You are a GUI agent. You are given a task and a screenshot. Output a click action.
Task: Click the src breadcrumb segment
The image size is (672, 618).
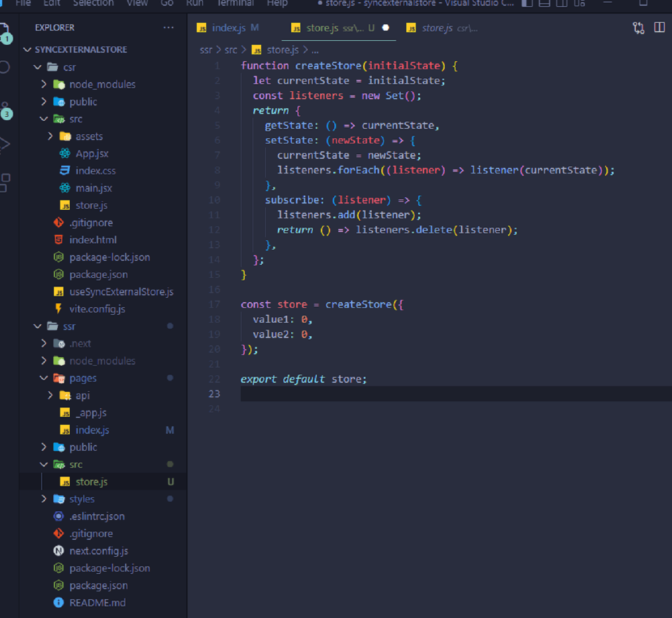click(231, 50)
